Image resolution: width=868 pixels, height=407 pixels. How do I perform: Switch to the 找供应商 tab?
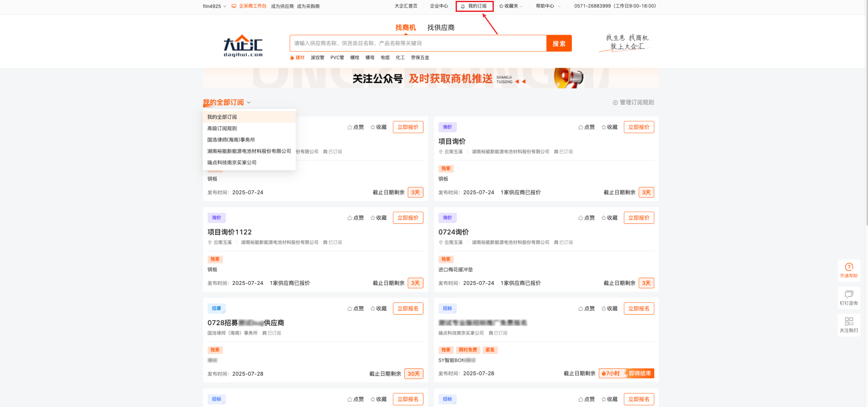click(440, 27)
